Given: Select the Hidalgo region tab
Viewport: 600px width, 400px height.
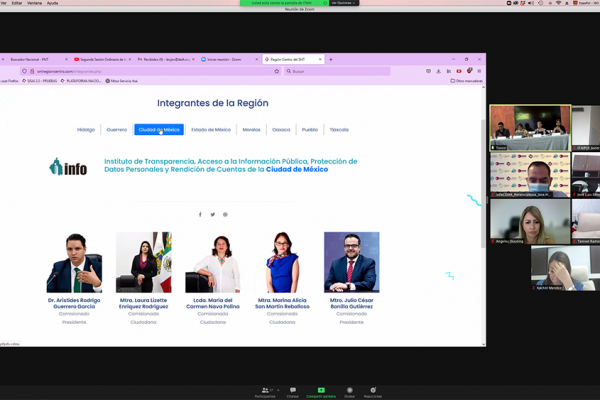Looking at the screenshot, I should point(86,130).
